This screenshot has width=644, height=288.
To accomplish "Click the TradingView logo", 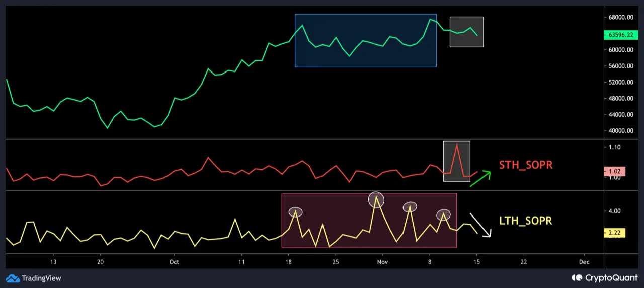I will click(33, 278).
